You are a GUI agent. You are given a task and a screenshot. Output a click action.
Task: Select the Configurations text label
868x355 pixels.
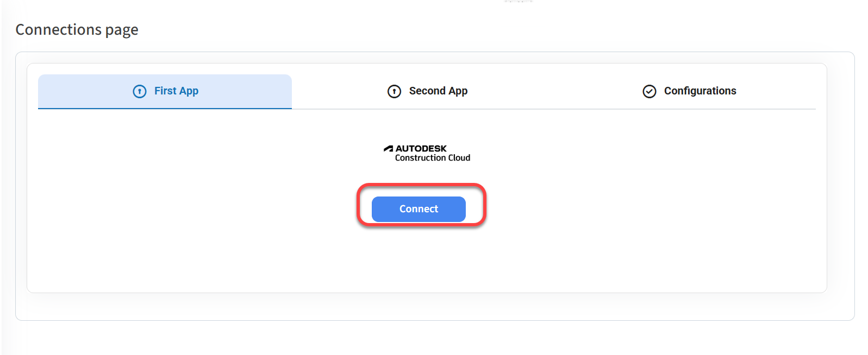700,91
